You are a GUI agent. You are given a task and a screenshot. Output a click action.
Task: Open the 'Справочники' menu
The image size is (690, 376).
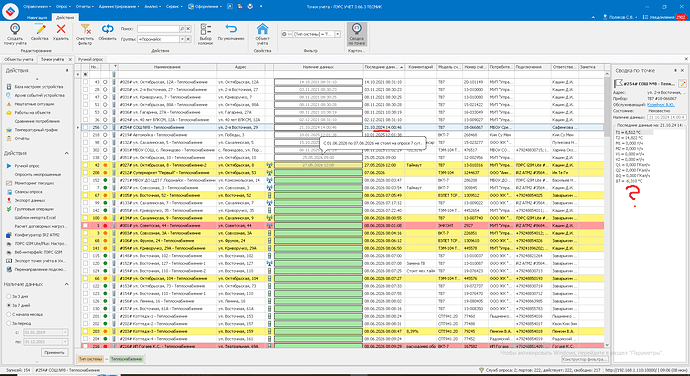click(x=37, y=7)
